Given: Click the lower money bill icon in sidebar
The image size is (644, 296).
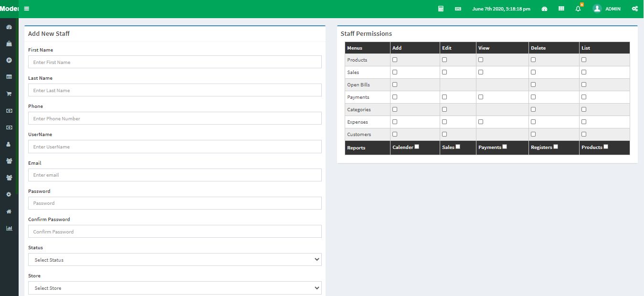Looking at the screenshot, I should pos(9,127).
